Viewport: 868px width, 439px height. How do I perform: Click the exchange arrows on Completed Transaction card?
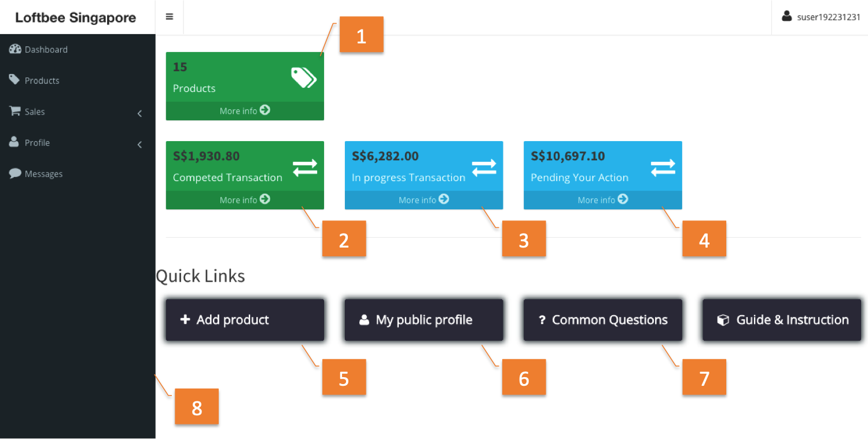point(305,167)
